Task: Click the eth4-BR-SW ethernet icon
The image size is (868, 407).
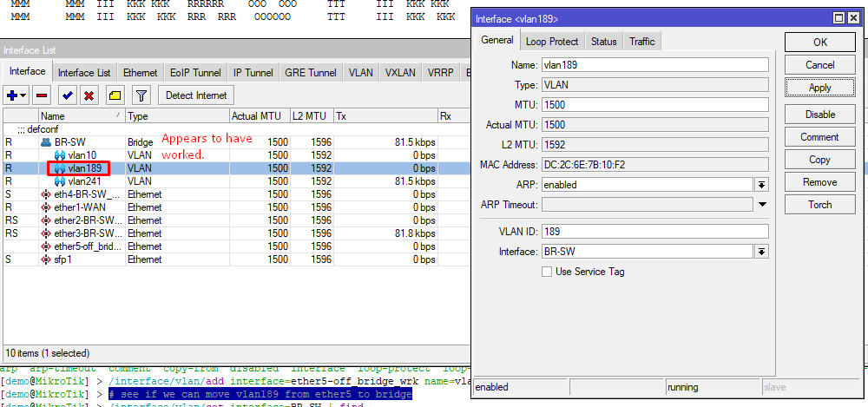Action: 46,194
